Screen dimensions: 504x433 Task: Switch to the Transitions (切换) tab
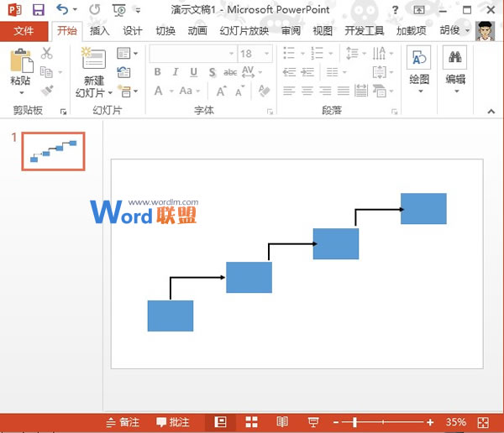click(x=165, y=31)
